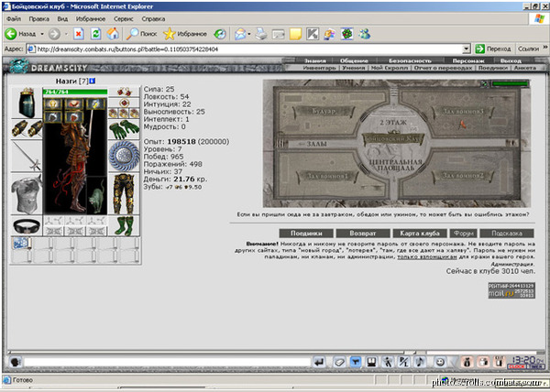Open dropdown arrow beside Back button

coord(42,34)
